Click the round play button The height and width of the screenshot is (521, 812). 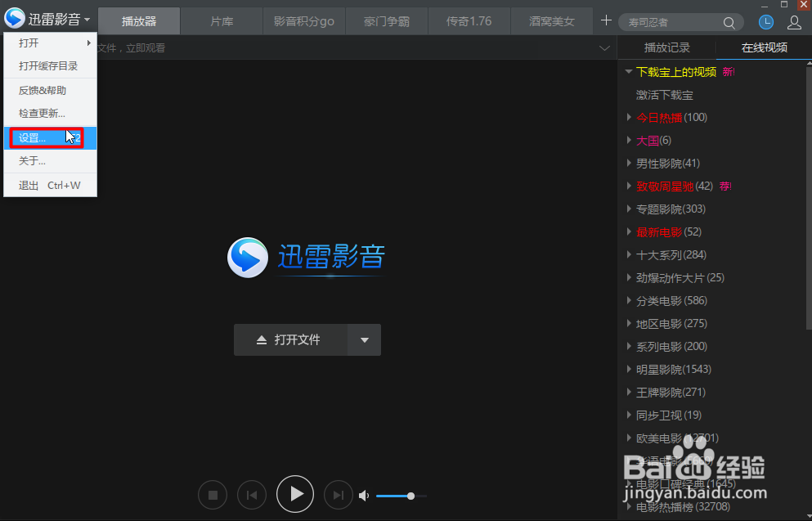point(295,494)
